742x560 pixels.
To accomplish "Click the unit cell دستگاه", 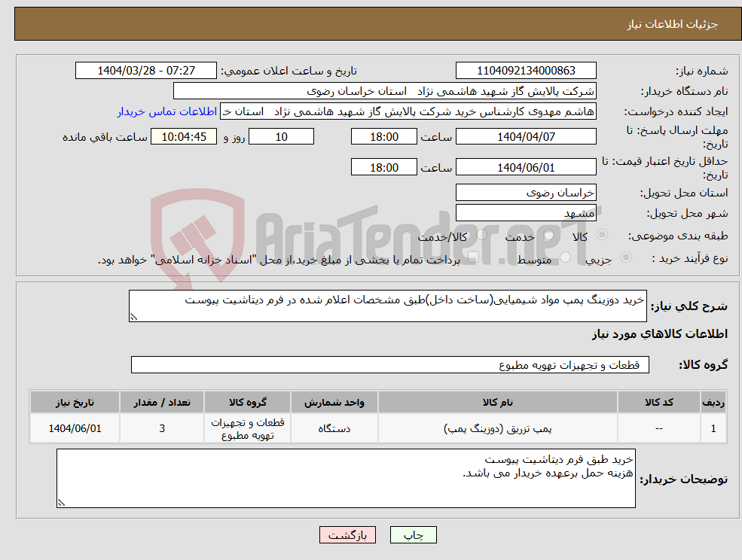I will tap(334, 428).
